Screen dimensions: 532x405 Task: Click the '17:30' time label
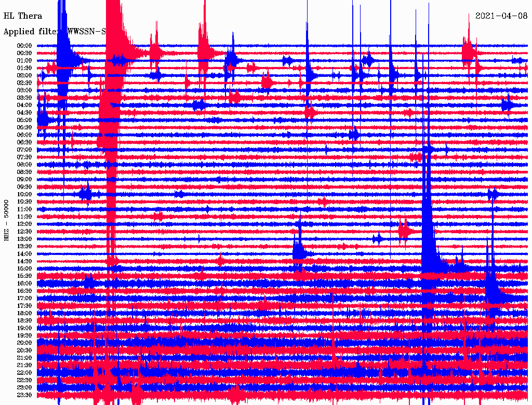pyautogui.click(x=24, y=306)
